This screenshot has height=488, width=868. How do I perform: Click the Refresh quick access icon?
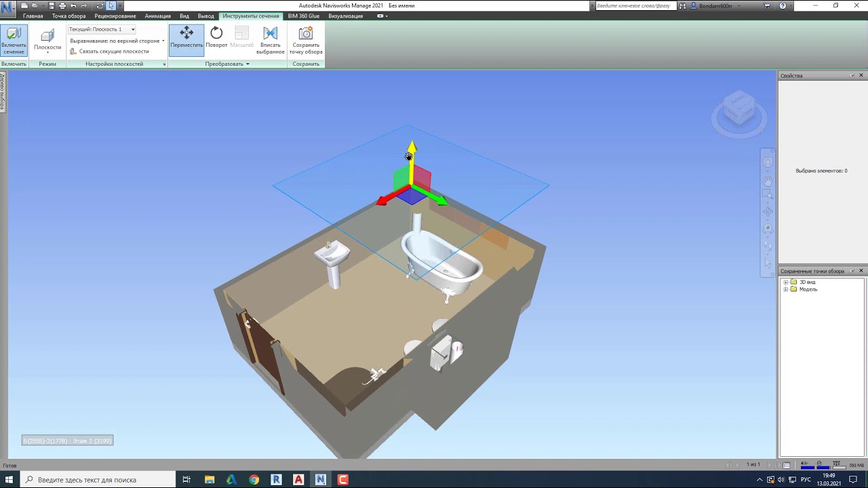click(x=100, y=5)
